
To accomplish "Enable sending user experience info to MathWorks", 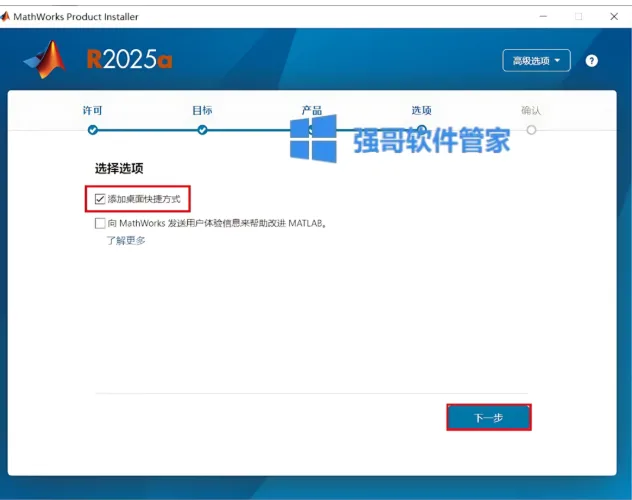I will (x=100, y=223).
